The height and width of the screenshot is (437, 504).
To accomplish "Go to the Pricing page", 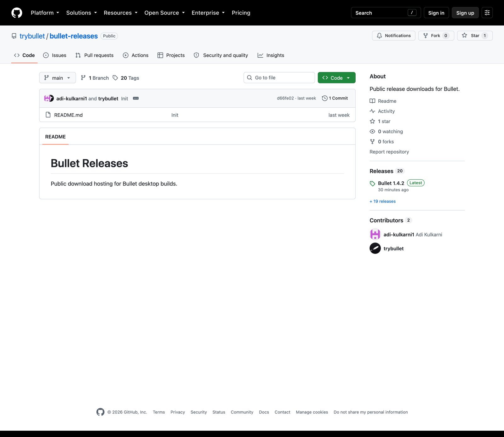I will [241, 13].
